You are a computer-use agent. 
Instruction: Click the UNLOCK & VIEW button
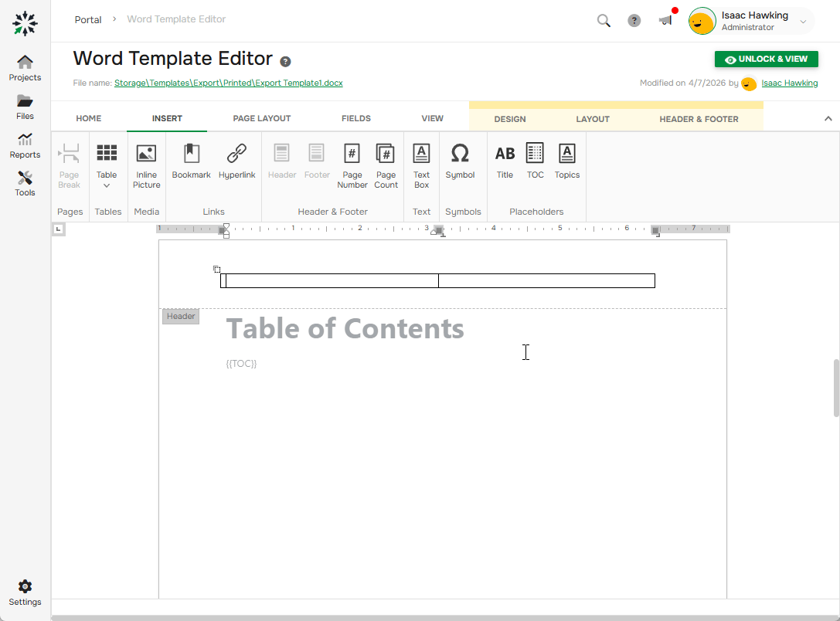[766, 59]
